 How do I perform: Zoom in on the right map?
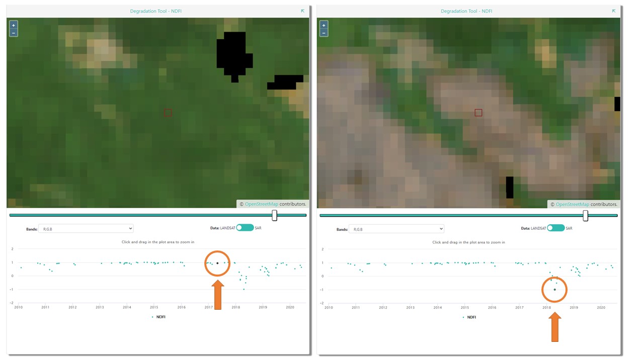coord(324,25)
